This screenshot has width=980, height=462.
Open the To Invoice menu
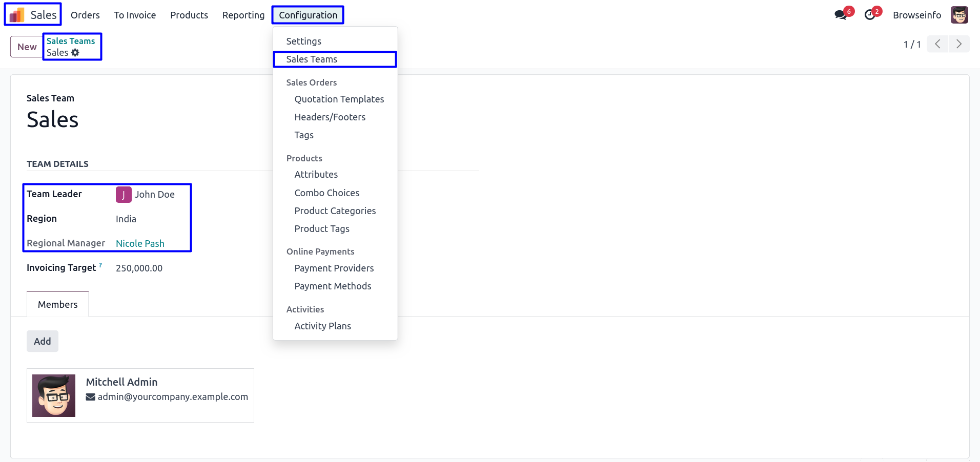pyautogui.click(x=135, y=15)
